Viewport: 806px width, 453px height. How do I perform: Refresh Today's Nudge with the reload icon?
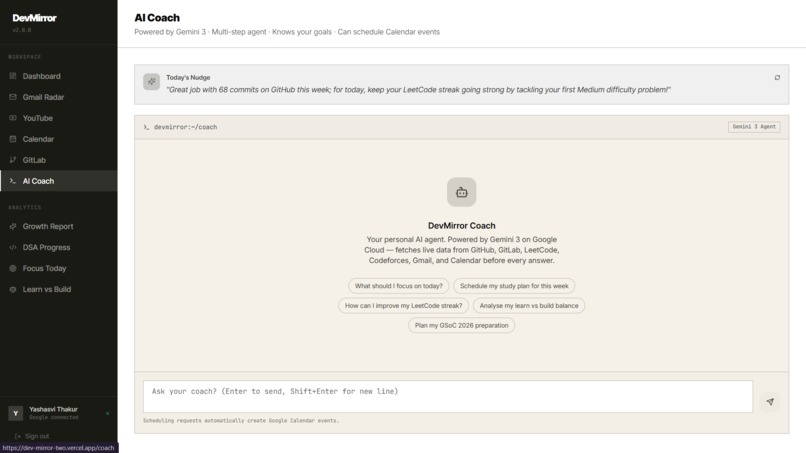click(x=777, y=78)
